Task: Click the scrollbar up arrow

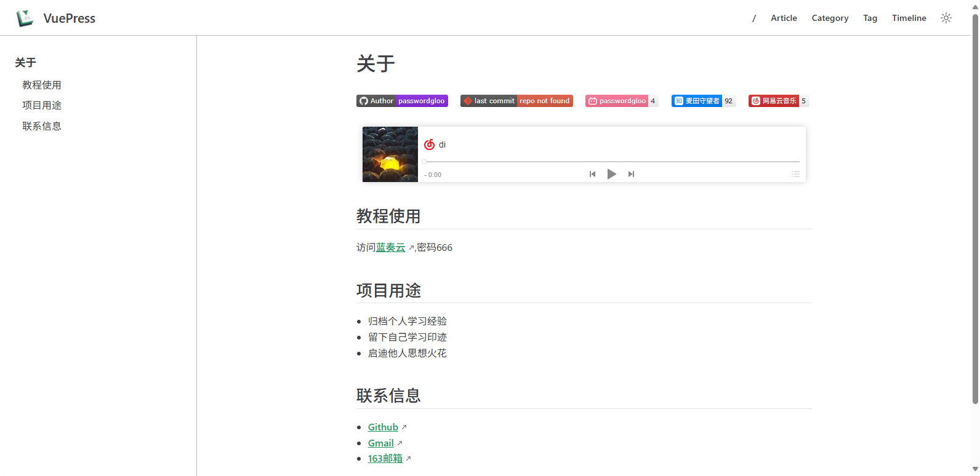Action: (x=975, y=6)
